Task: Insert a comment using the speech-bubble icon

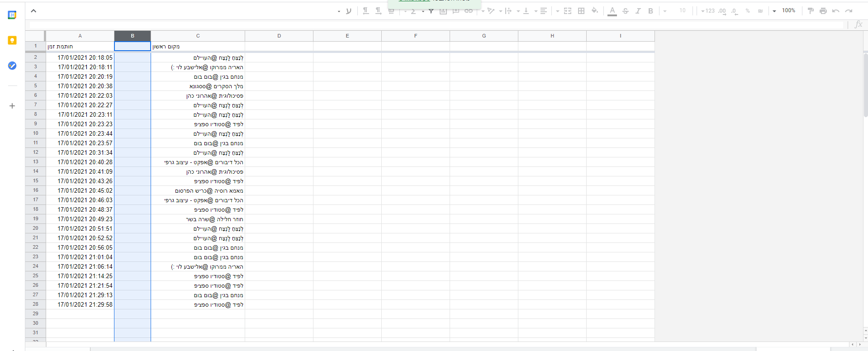Action: click(x=456, y=11)
